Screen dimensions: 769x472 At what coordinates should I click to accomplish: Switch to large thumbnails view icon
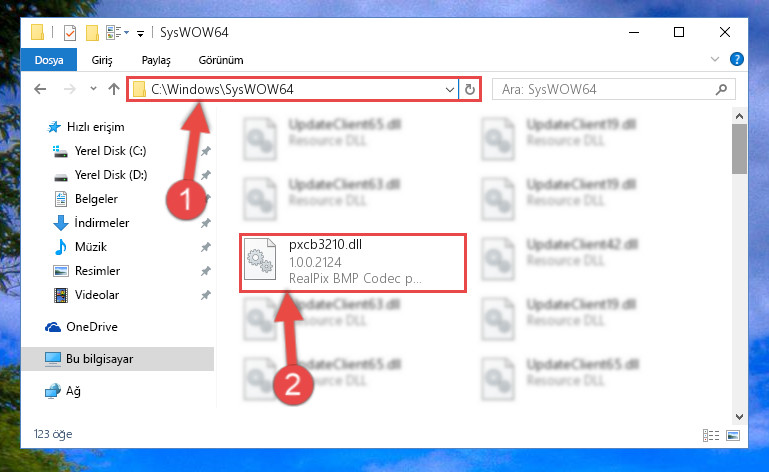733,435
